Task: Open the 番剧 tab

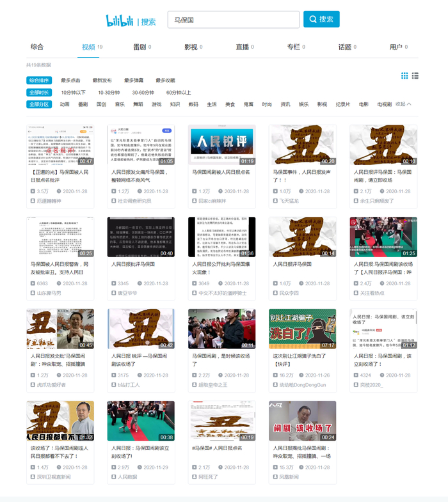Action: [142, 47]
